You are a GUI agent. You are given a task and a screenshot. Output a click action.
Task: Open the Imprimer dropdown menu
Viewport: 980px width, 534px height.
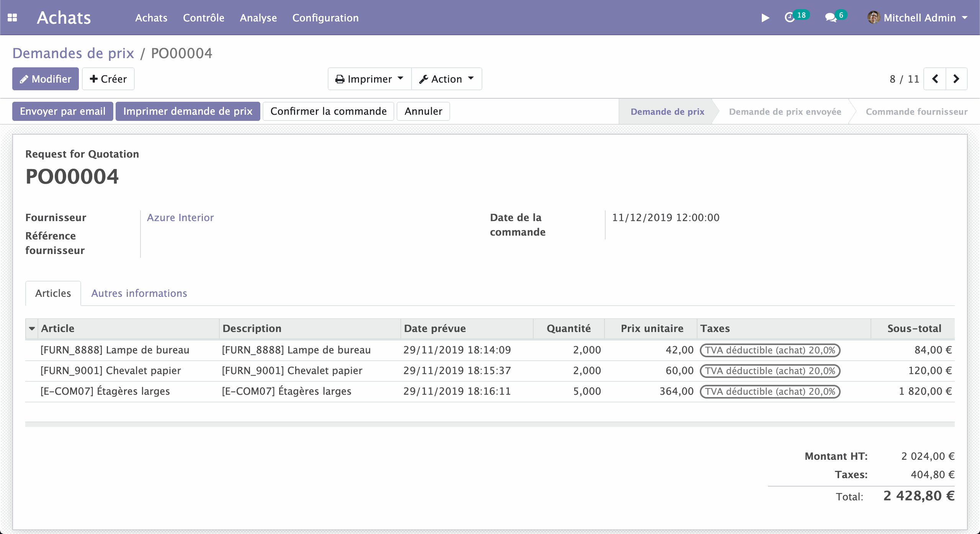pyautogui.click(x=400, y=79)
